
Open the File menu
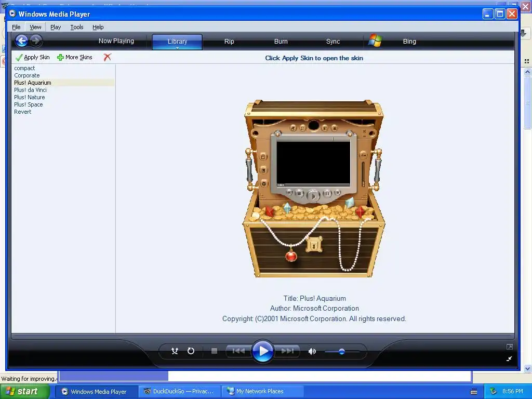click(x=16, y=27)
